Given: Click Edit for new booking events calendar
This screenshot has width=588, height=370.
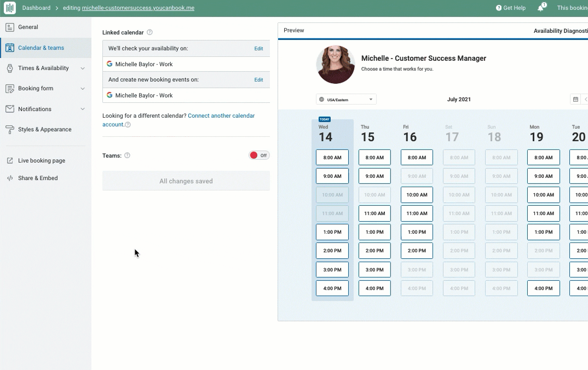Looking at the screenshot, I should pyautogui.click(x=258, y=79).
